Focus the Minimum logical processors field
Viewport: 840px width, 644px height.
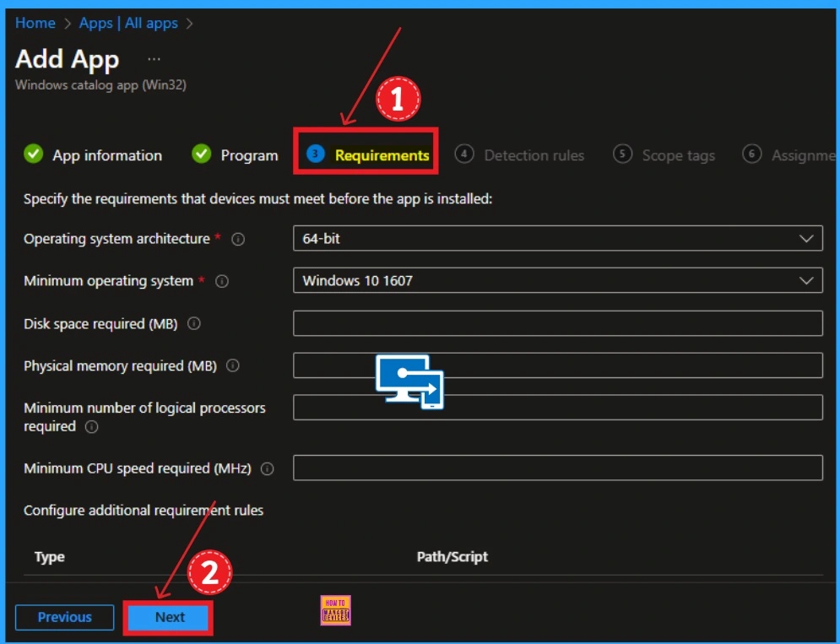tap(558, 408)
